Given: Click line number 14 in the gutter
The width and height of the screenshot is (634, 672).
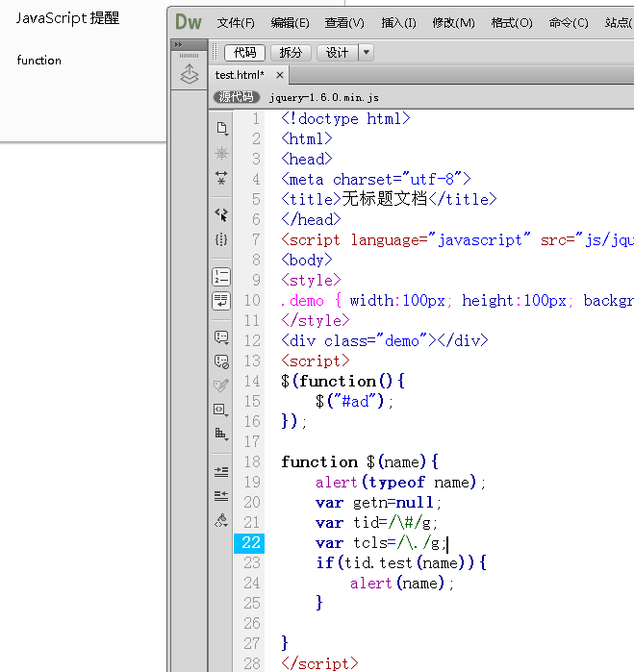Looking at the screenshot, I should pyautogui.click(x=252, y=381).
